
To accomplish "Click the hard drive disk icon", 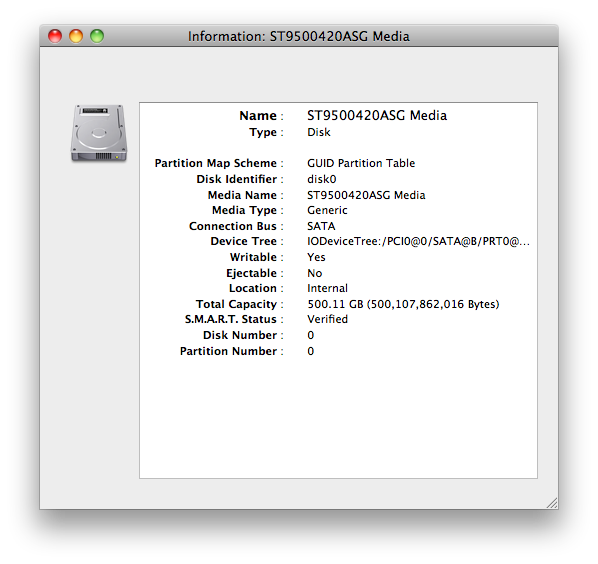I will coord(99,133).
